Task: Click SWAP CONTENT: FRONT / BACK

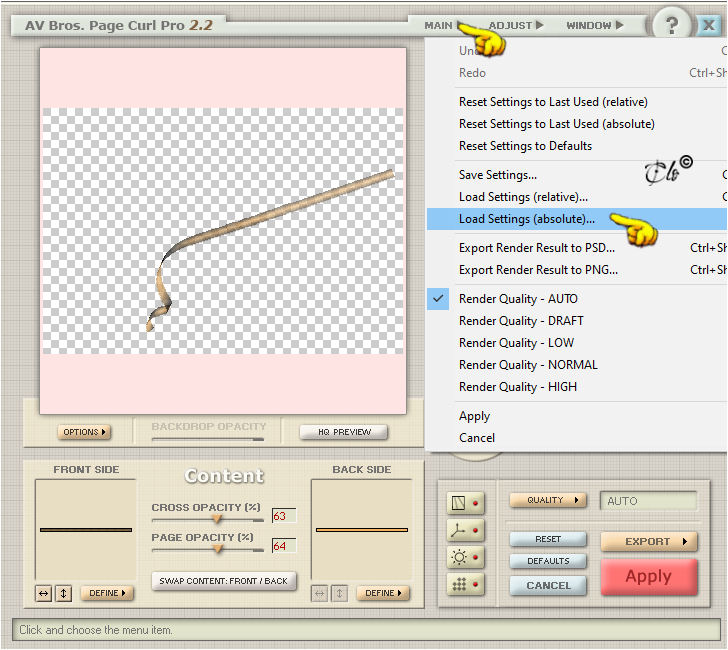Action: tap(224, 581)
